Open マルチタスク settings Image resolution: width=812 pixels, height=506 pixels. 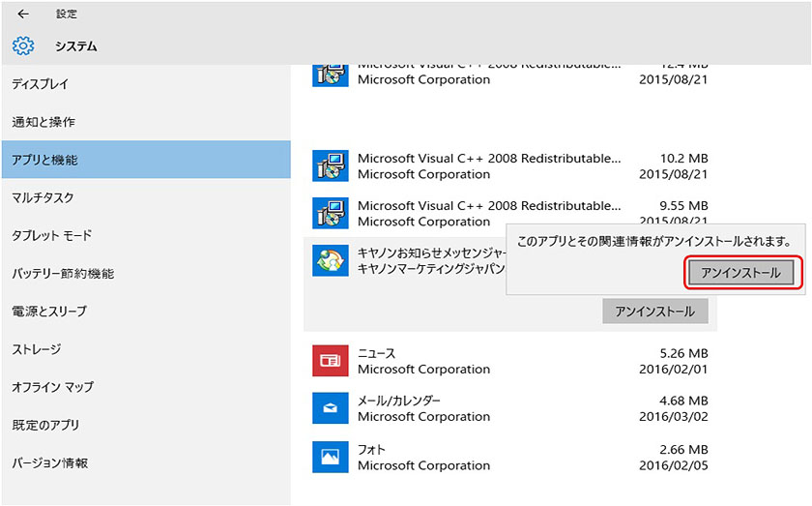(x=43, y=197)
